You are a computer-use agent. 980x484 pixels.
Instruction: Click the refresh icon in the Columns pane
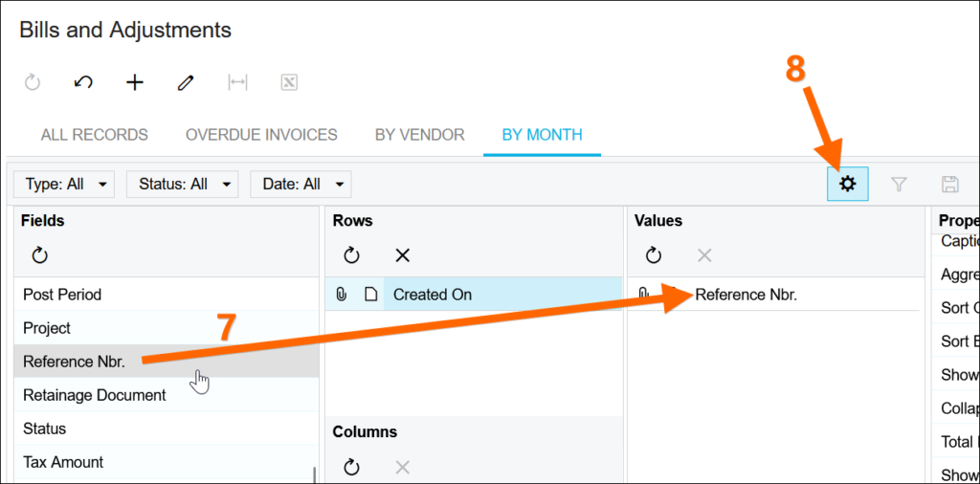pyautogui.click(x=351, y=467)
